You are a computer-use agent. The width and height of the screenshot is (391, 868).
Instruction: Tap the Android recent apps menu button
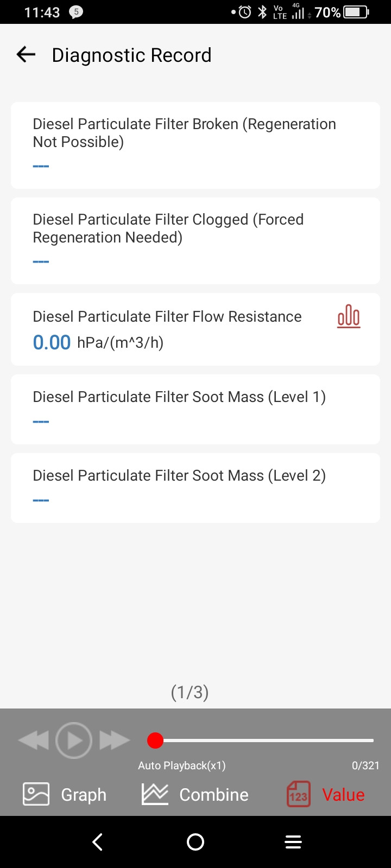tap(293, 842)
